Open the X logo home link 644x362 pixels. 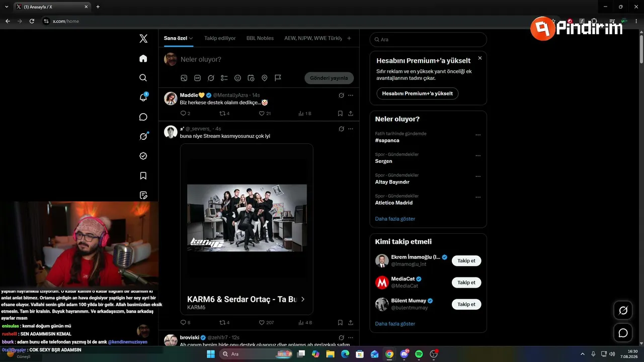click(143, 39)
